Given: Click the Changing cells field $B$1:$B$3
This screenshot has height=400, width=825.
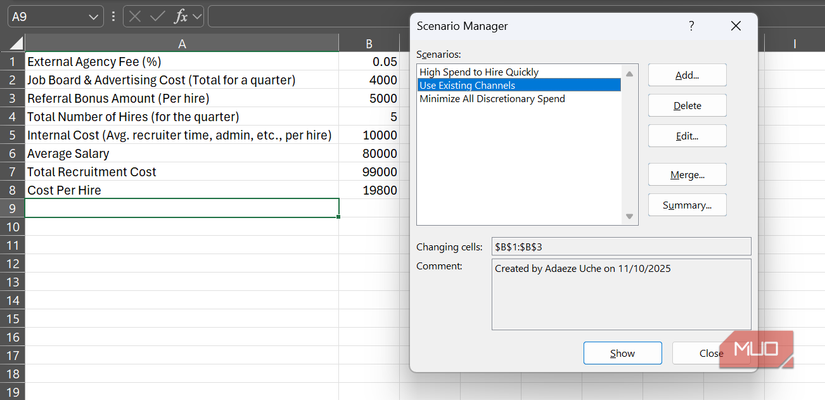Looking at the screenshot, I should [x=621, y=246].
